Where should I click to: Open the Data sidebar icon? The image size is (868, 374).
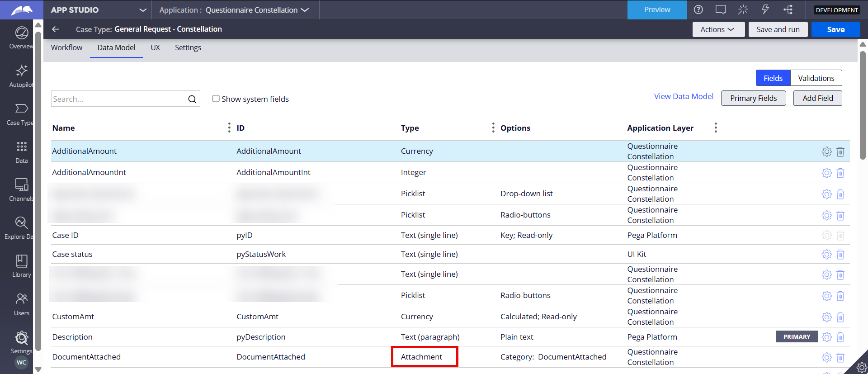point(21,147)
